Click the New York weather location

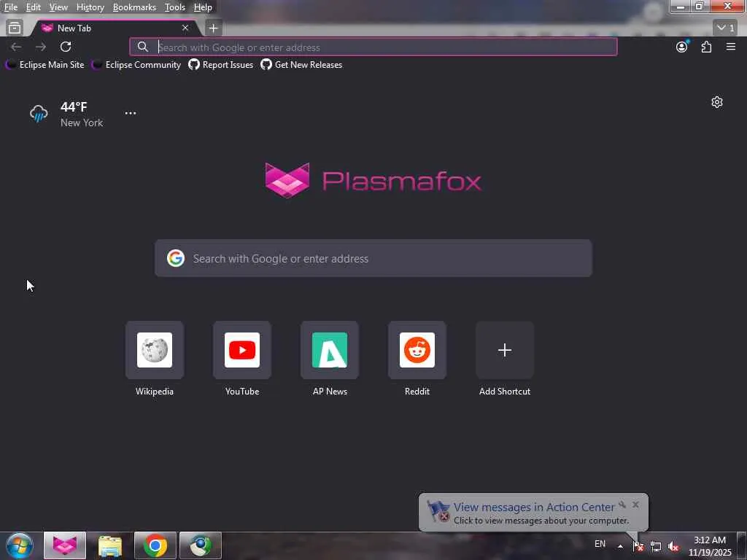click(x=82, y=122)
